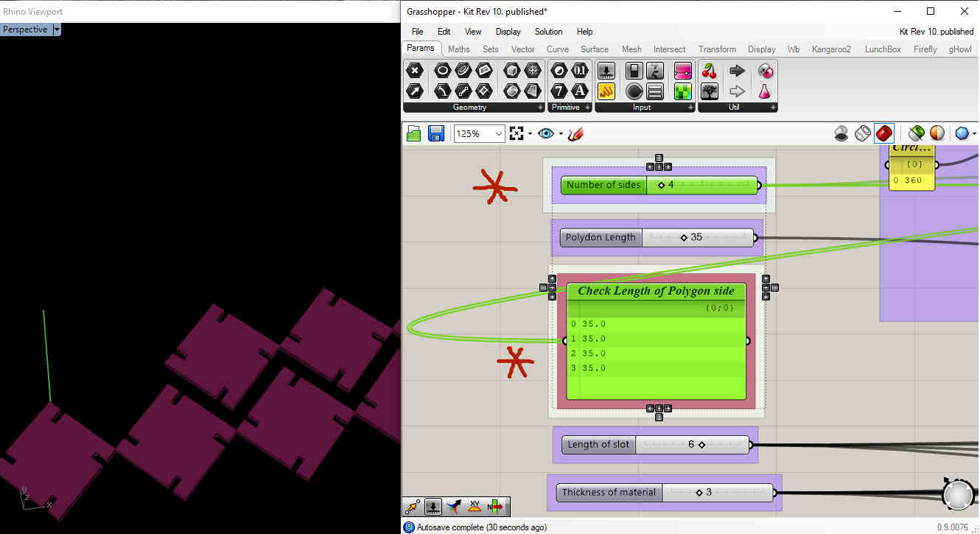Open the sketch pencil tool in canvas toolbar
Image resolution: width=980 pixels, height=534 pixels.
(575, 133)
